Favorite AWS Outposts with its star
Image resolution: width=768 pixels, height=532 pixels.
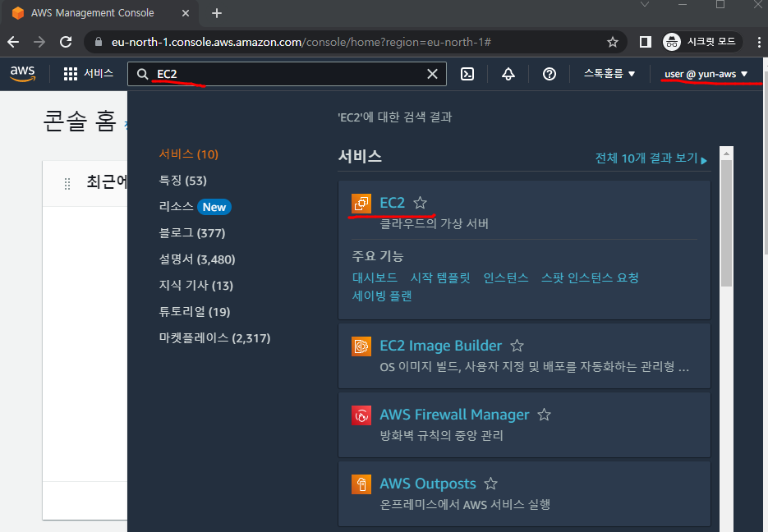pos(490,484)
